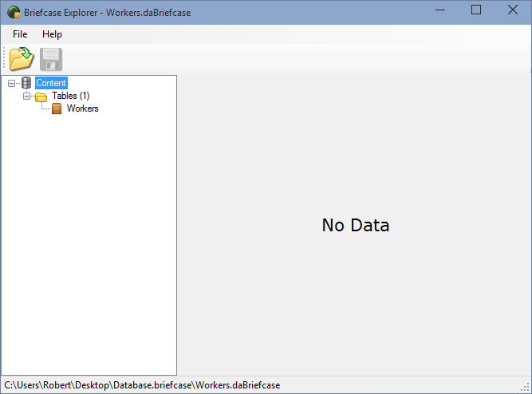The image size is (532, 394).
Task: Click the yellow folder icon for Tables
Action: tap(41, 97)
